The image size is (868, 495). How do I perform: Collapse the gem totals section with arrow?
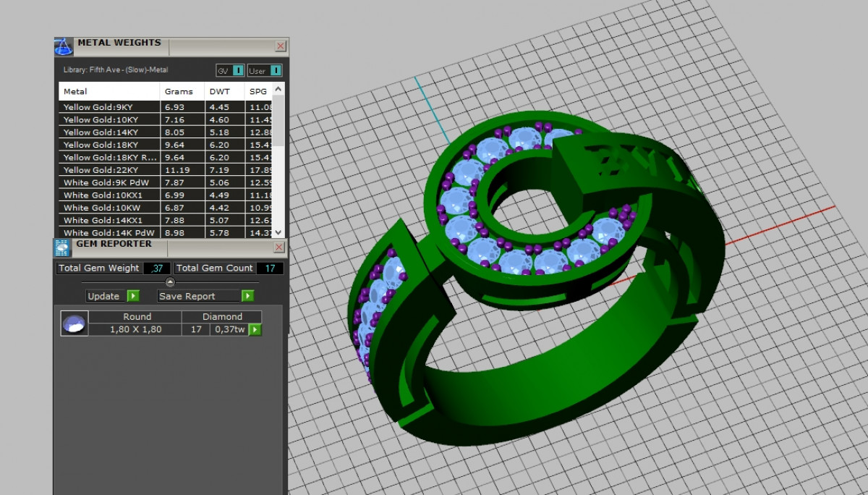pyautogui.click(x=170, y=282)
